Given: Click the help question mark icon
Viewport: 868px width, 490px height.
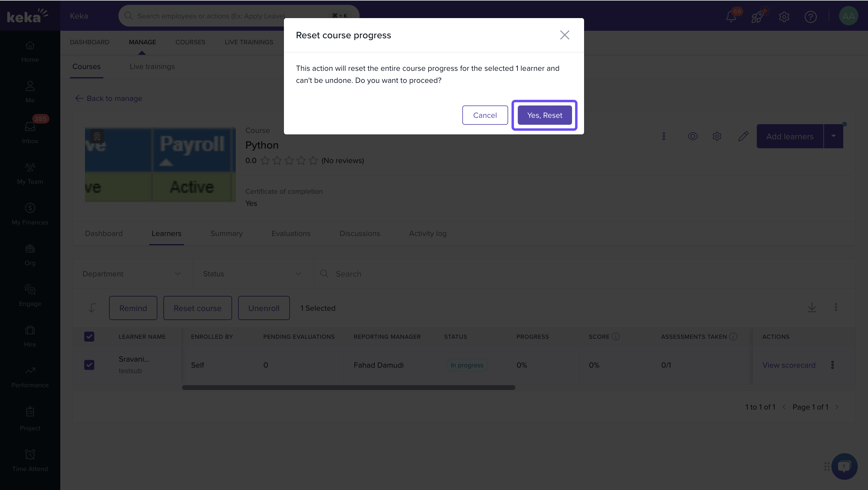Looking at the screenshot, I should [810, 16].
